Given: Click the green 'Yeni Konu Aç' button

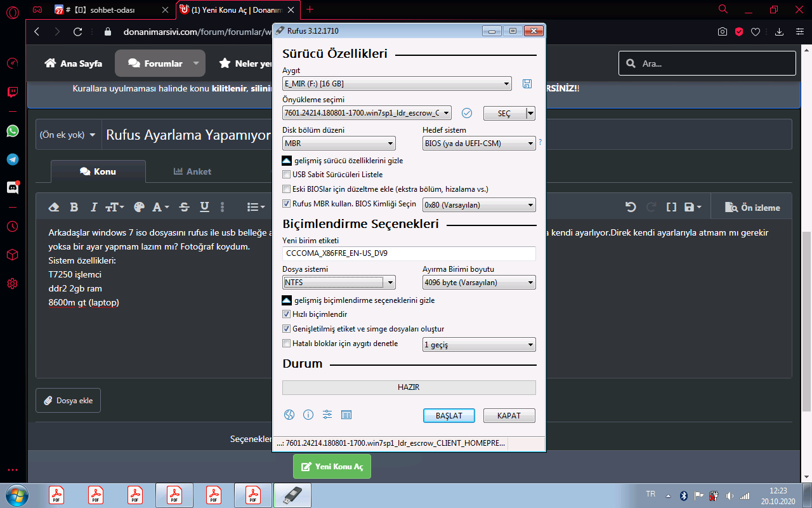Looking at the screenshot, I should (x=332, y=467).
